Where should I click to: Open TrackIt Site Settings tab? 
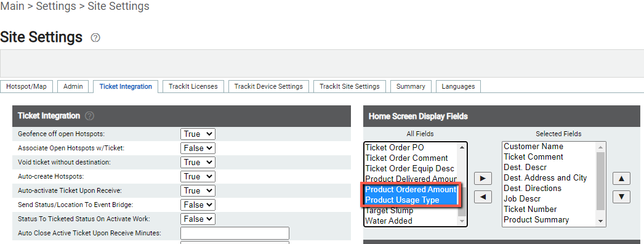(x=350, y=86)
